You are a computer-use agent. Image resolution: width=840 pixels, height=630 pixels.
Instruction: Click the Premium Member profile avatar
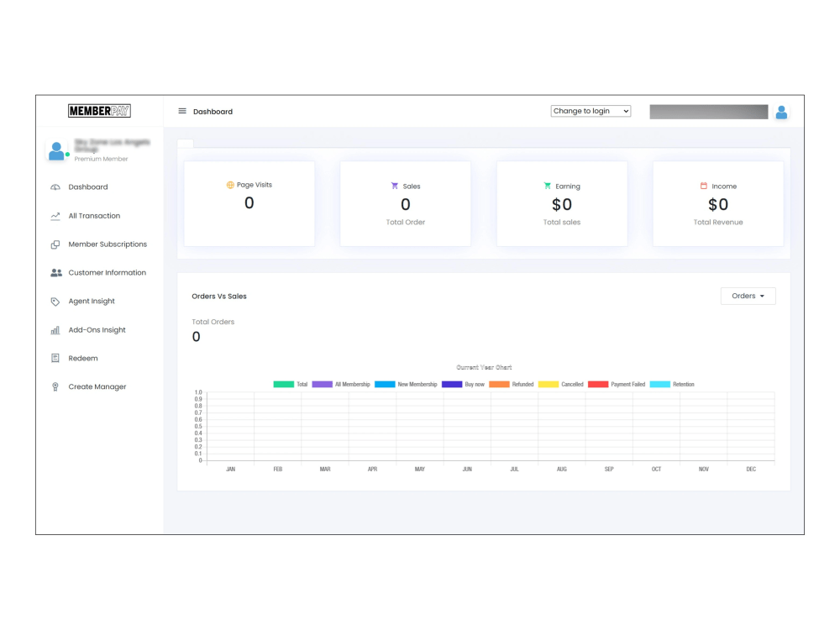pos(57,150)
